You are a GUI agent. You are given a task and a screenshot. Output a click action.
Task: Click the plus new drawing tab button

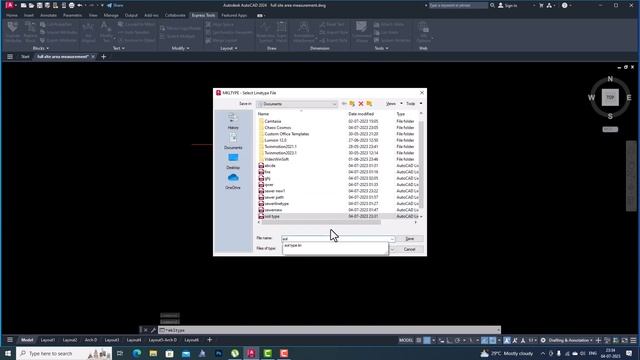pyautogui.click(x=103, y=57)
